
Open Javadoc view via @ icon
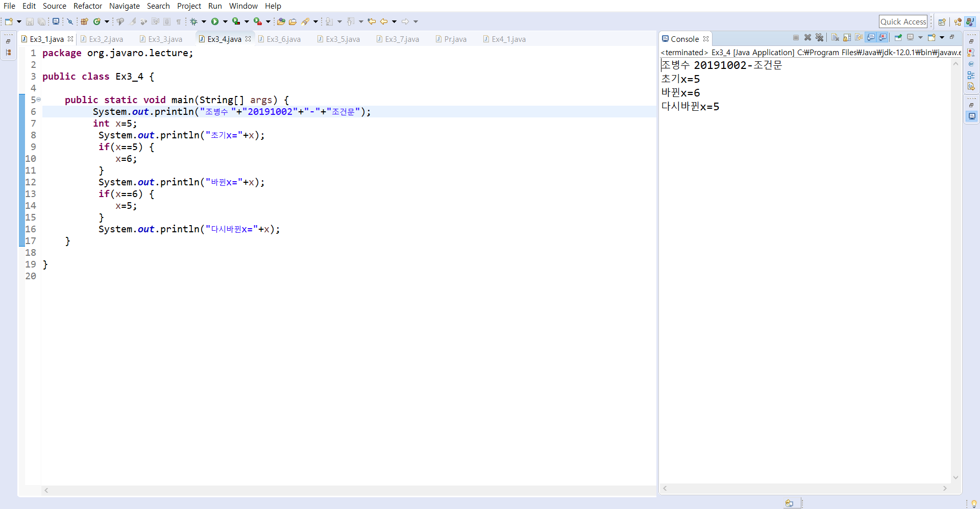(971, 64)
